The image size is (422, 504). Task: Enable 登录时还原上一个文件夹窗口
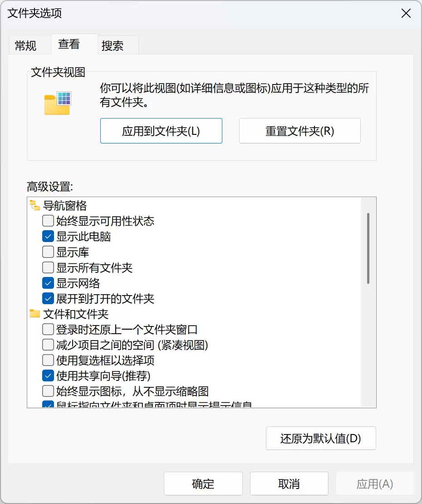(47, 329)
